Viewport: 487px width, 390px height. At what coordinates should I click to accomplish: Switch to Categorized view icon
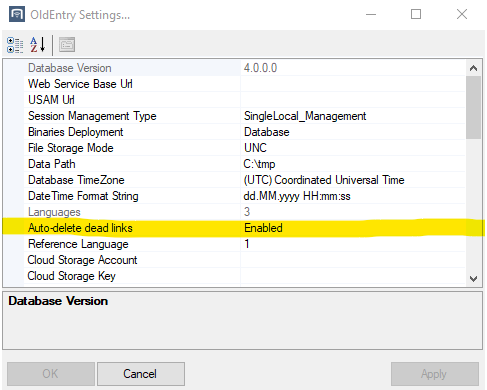(x=15, y=45)
